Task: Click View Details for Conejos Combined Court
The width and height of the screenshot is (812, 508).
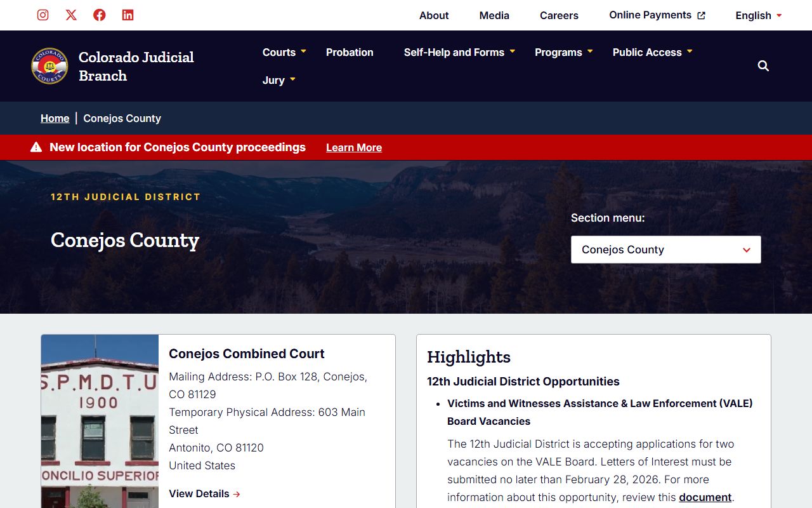Action: click(204, 493)
